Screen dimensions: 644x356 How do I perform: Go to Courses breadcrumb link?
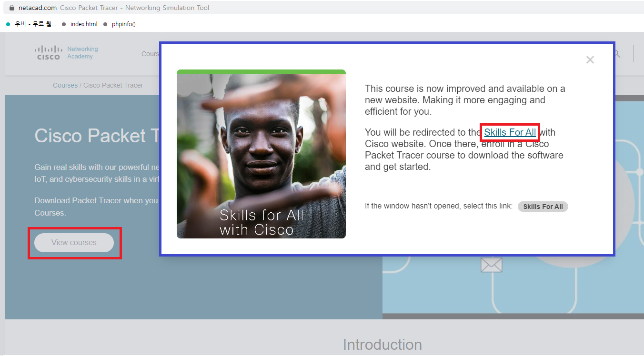click(65, 85)
